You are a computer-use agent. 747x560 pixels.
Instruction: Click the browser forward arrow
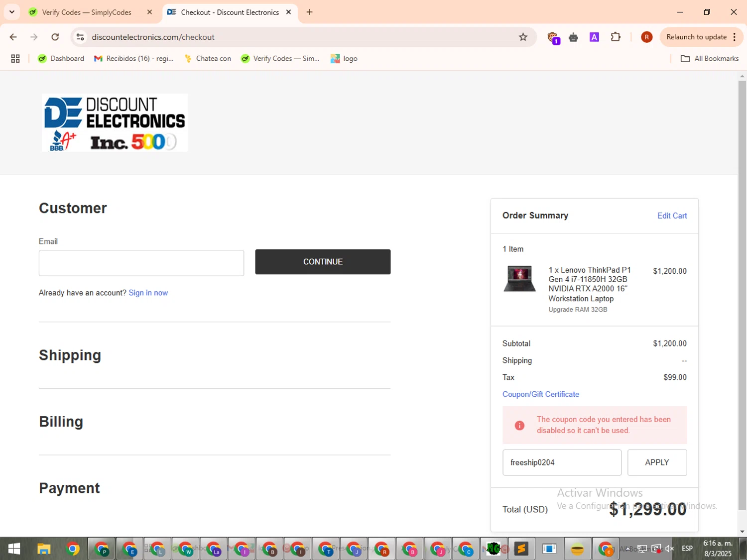click(x=34, y=37)
